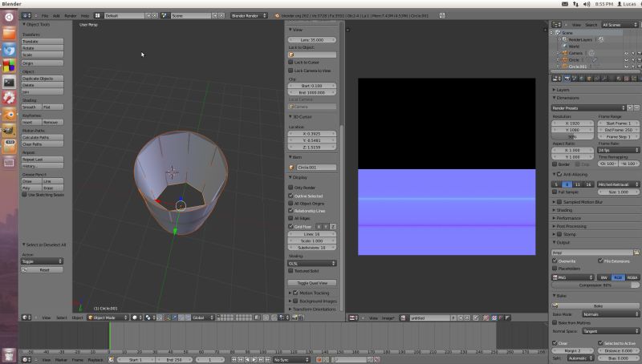
Task: Expand the Performance panel
Action: (x=568, y=218)
